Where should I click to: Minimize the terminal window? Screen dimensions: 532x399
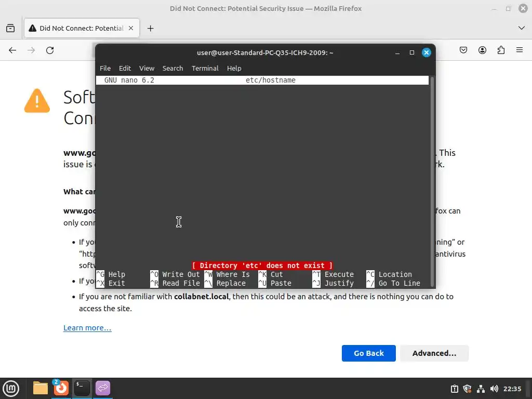coord(397,52)
